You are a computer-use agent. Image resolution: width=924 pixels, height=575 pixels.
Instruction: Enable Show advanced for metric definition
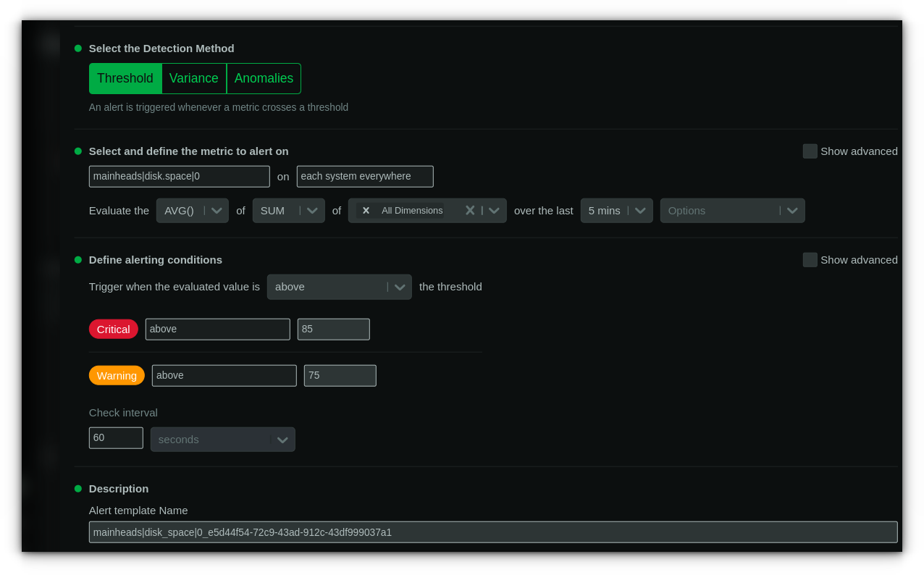(810, 151)
